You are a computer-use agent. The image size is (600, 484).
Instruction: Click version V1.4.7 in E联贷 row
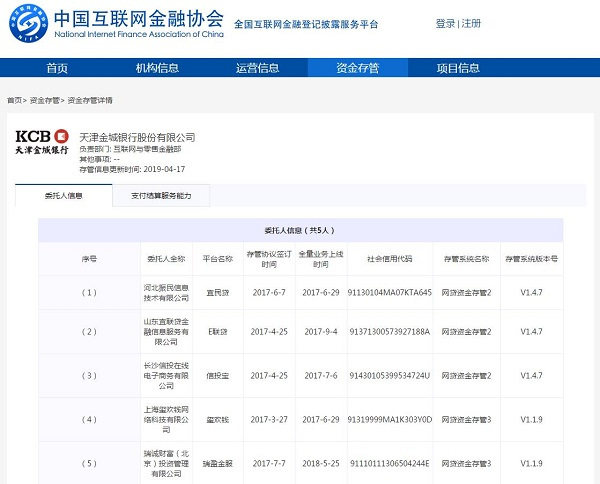click(x=532, y=332)
